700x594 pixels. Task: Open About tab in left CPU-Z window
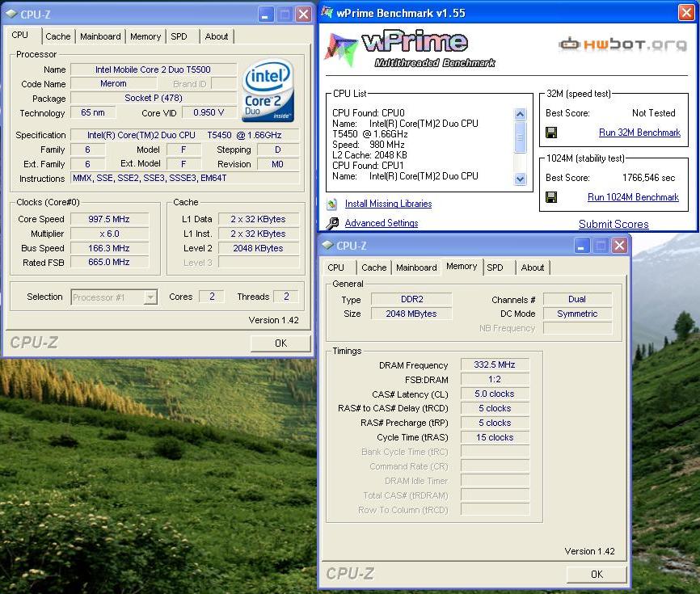point(217,36)
